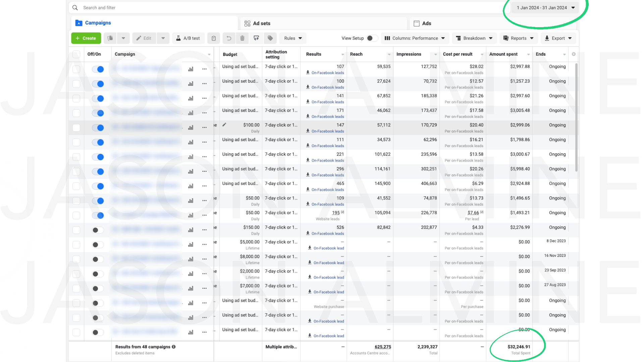Viewport: 644px width, 362px height.
Task: Open the date range 1 Jan - 31 Jan 2024
Action: point(545,8)
